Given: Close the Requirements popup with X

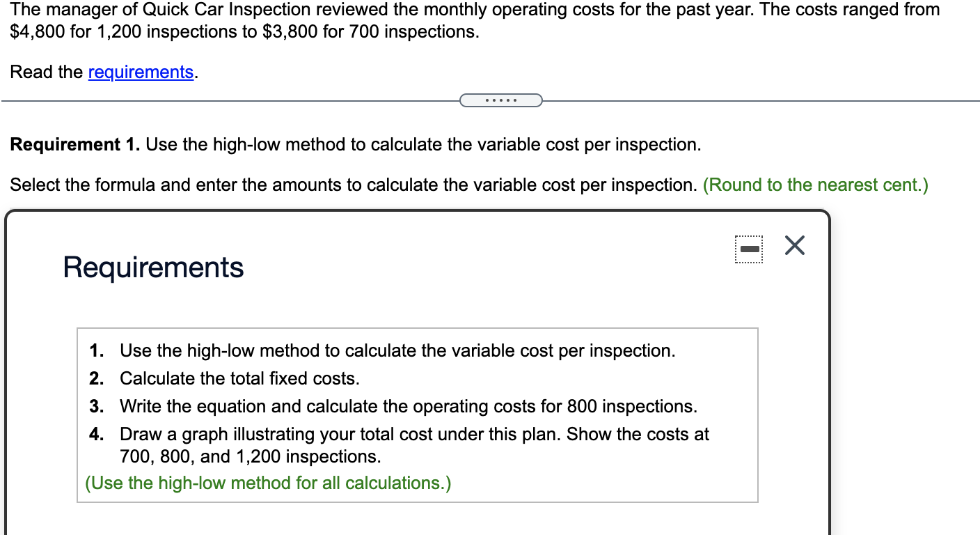Looking at the screenshot, I should pyautogui.click(x=794, y=246).
